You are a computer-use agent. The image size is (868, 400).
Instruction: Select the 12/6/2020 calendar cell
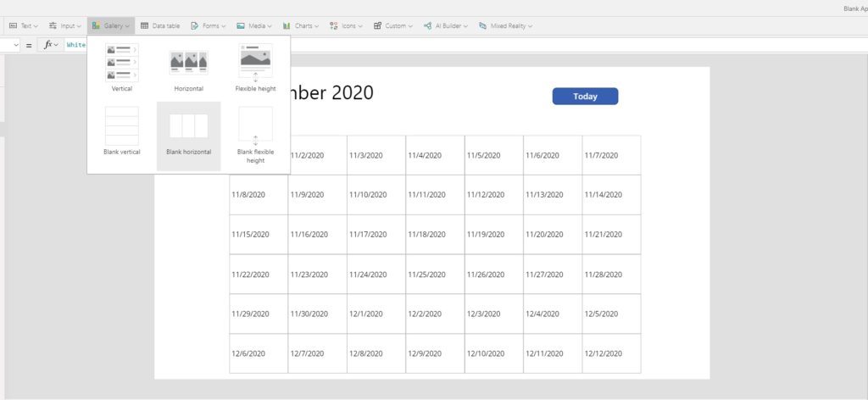pyautogui.click(x=259, y=353)
